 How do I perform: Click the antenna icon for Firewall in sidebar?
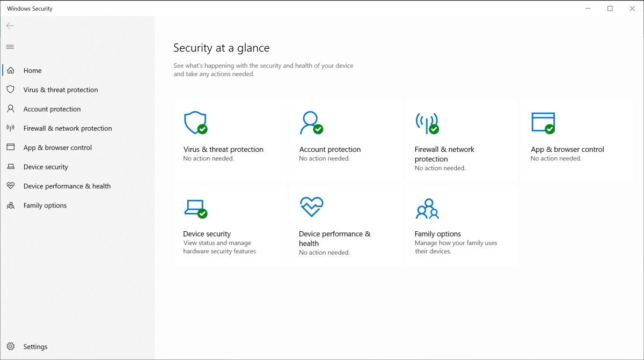[x=11, y=128]
